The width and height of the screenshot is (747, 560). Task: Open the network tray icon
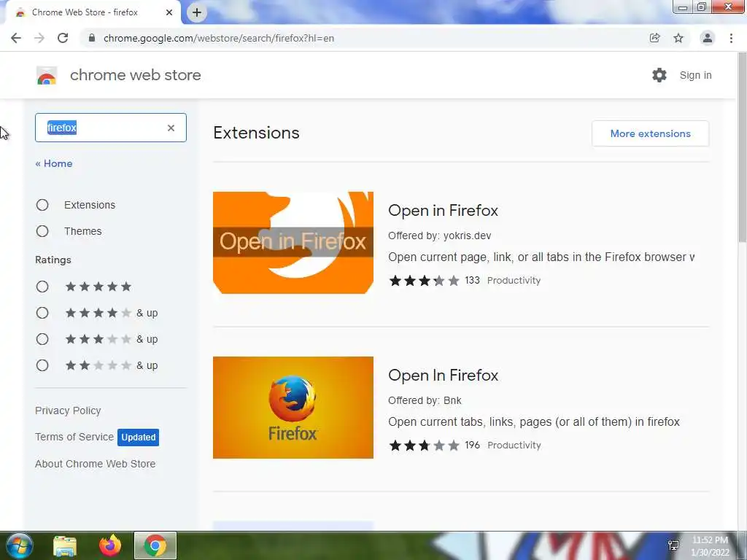[x=673, y=545]
